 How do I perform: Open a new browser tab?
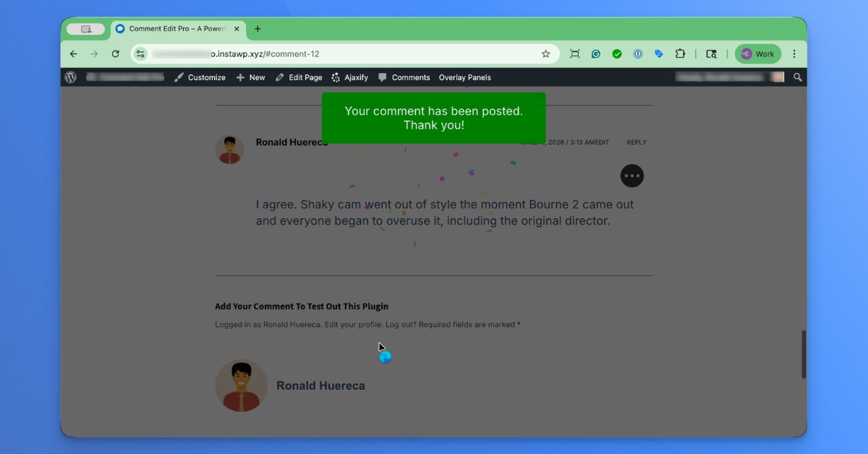258,30
